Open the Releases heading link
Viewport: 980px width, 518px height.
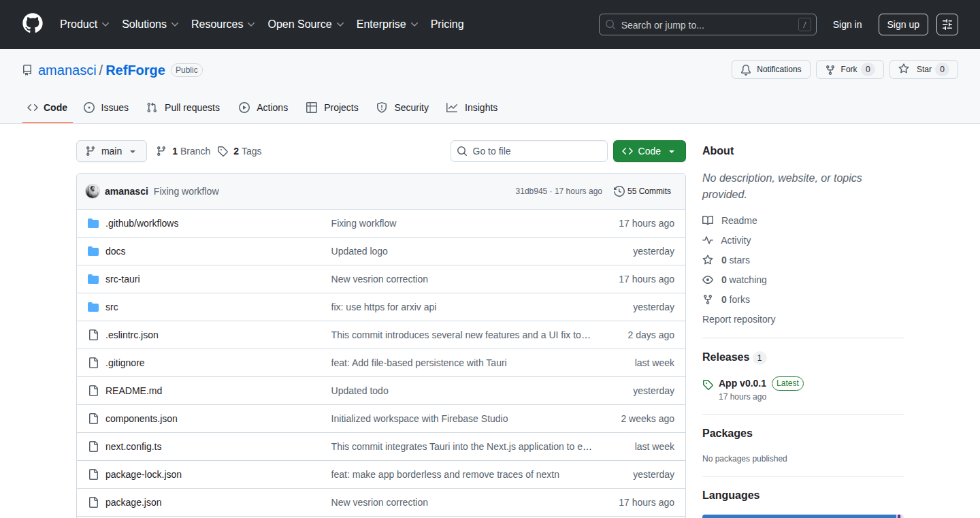coord(725,357)
